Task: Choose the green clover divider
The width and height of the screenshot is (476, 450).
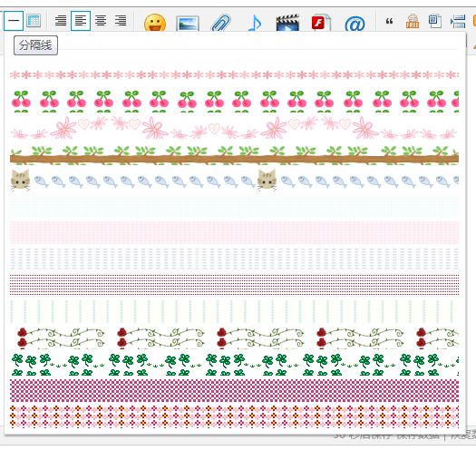Action: [234, 365]
